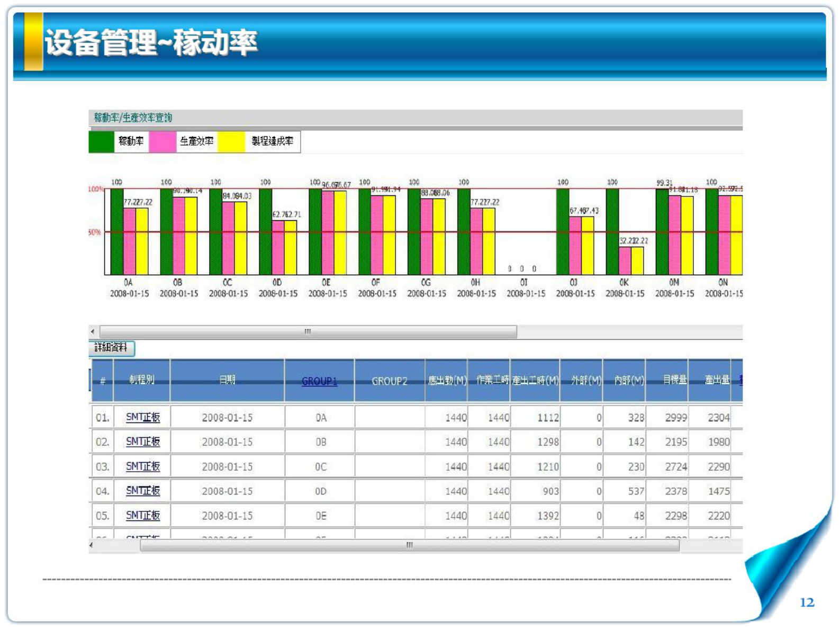The height and width of the screenshot is (630, 840).
Task: Click the pink 生產效率 legend swatch
Action: [x=162, y=142]
